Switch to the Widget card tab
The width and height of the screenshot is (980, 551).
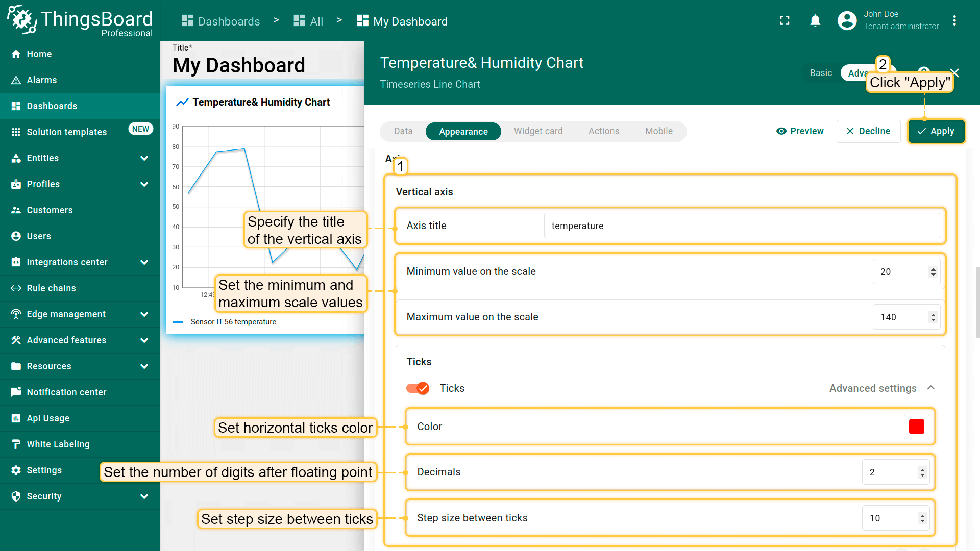538,131
